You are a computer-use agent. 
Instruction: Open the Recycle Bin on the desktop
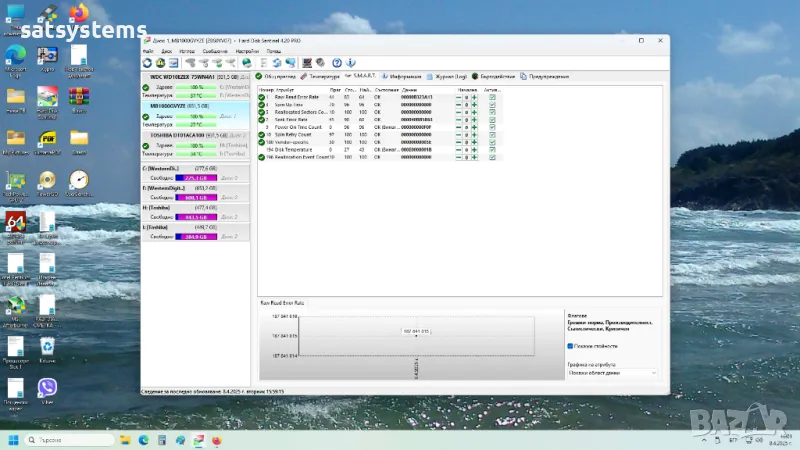[x=46, y=346]
